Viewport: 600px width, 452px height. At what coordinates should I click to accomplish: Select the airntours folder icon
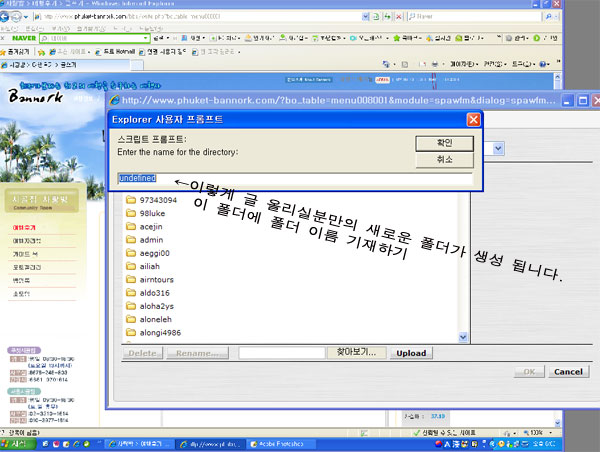pyautogui.click(x=130, y=281)
